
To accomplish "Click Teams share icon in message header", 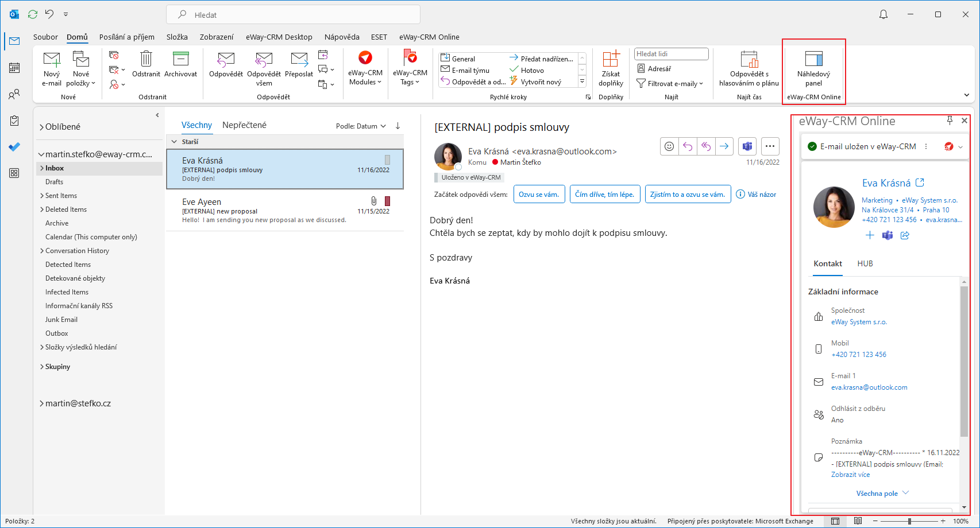I will pyautogui.click(x=747, y=146).
